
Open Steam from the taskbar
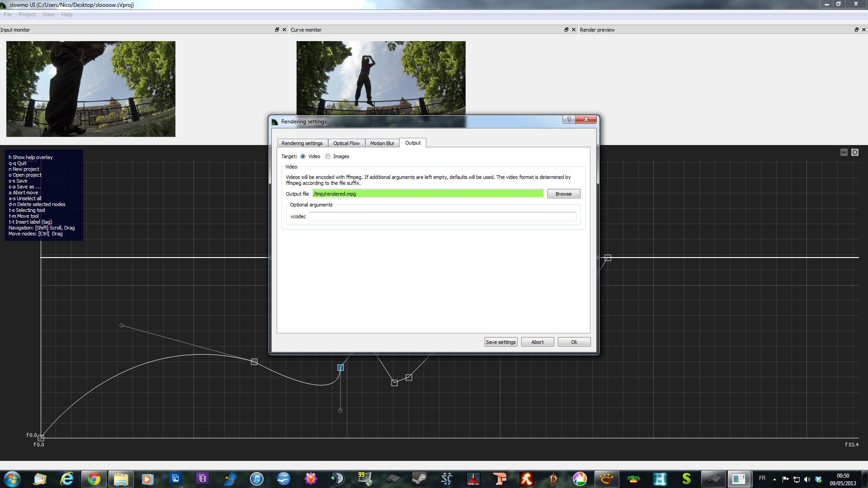(420, 479)
